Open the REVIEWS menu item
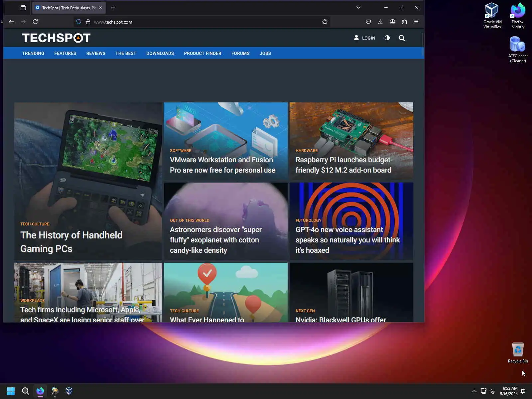The width and height of the screenshot is (532, 399). point(96,53)
